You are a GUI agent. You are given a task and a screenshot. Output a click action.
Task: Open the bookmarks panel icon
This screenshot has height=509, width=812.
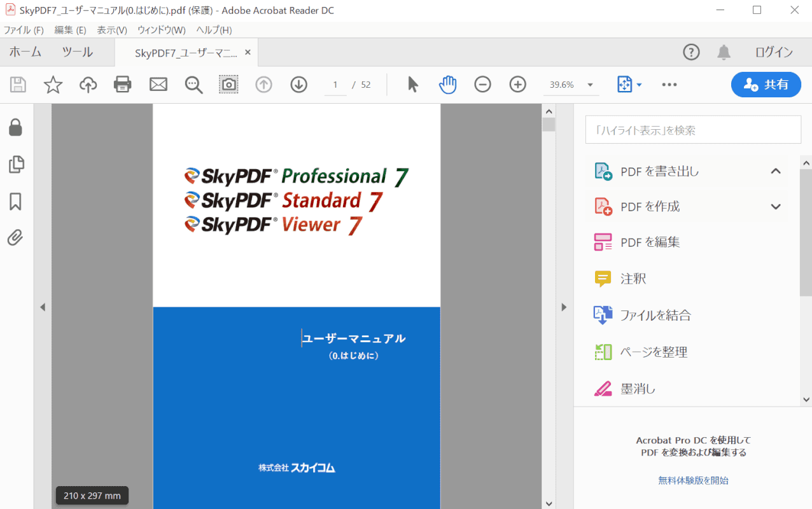(x=15, y=202)
